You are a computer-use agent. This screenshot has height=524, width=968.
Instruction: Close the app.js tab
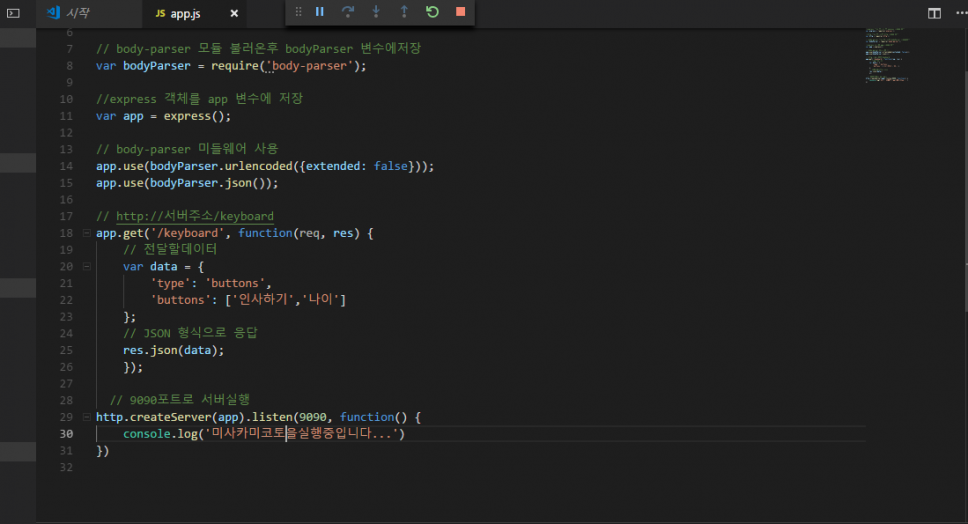[234, 13]
